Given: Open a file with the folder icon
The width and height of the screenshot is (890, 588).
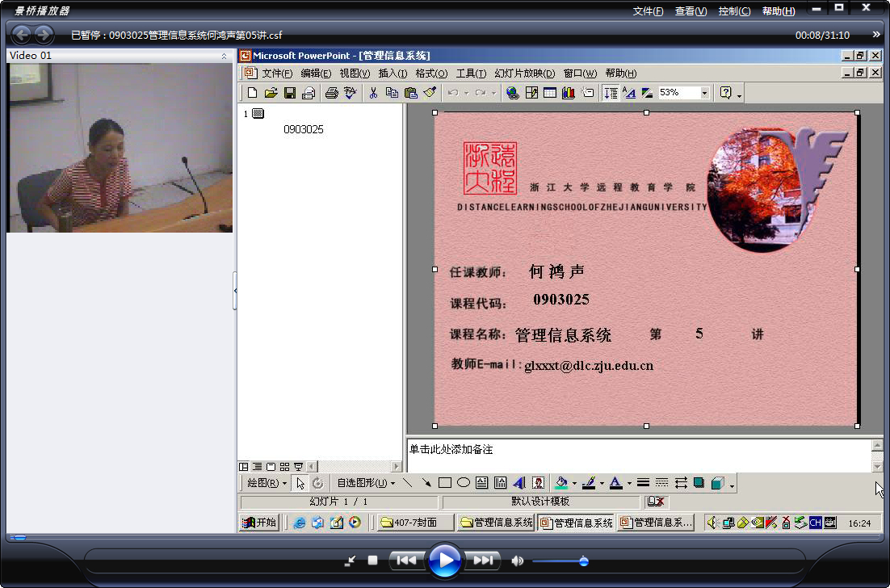Looking at the screenshot, I should 271,93.
